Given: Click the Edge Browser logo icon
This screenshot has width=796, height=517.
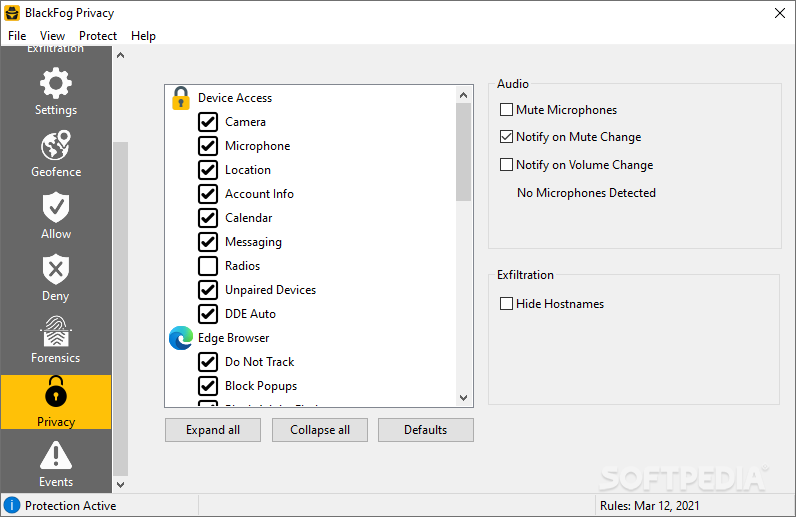Looking at the screenshot, I should [x=181, y=338].
